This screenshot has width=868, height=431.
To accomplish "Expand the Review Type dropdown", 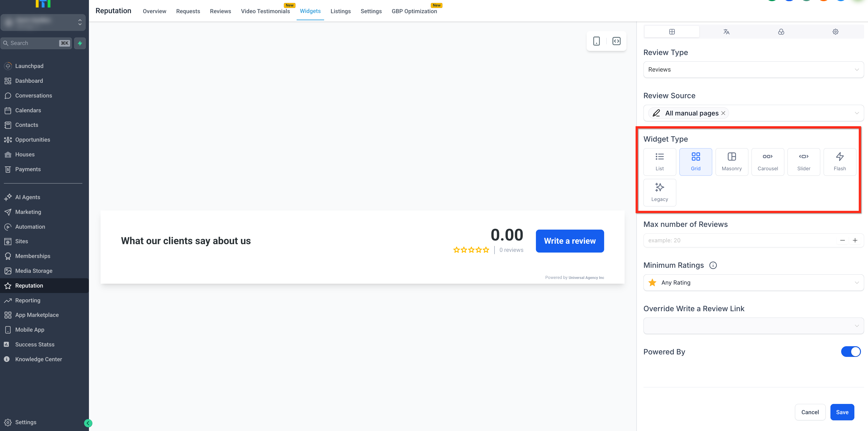I will [753, 70].
